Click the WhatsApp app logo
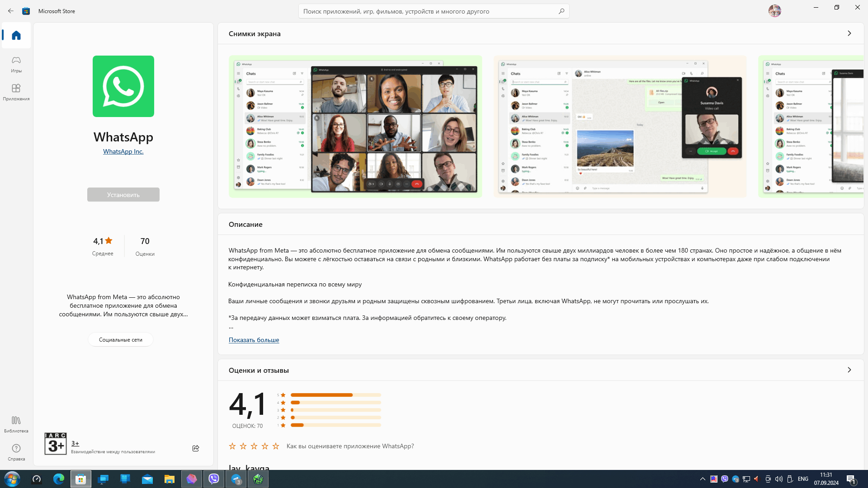 123,86
